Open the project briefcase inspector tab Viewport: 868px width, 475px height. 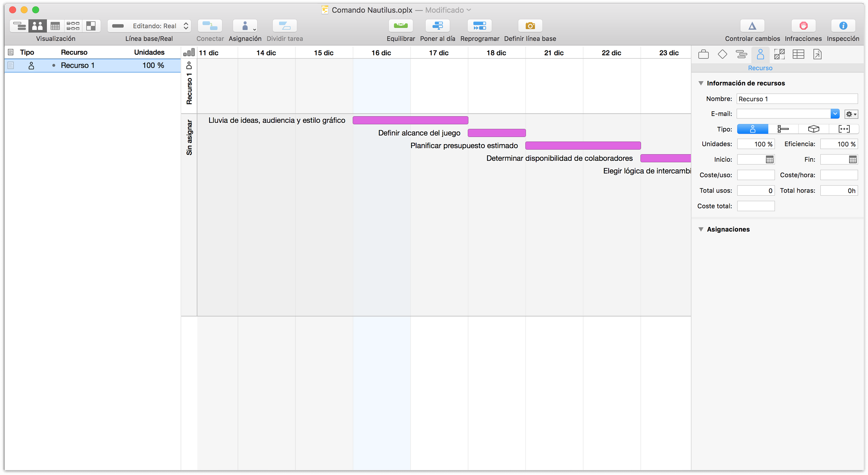[703, 54]
